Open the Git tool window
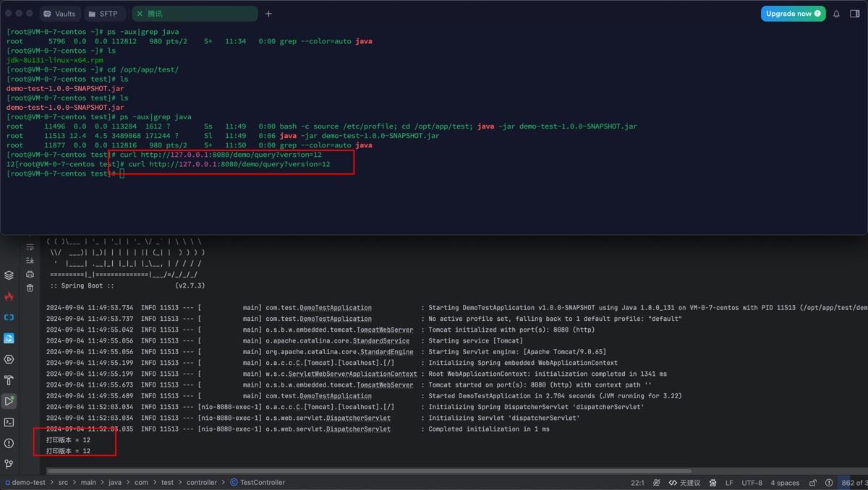Viewport: 868px width, 490px height. pos(9,464)
